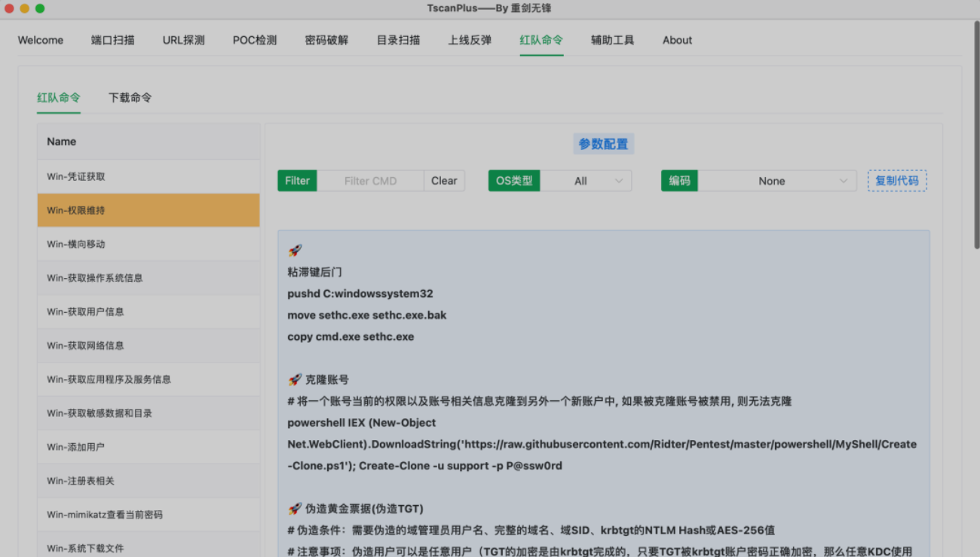Choose Win-横向移动 entry
980x557 pixels.
click(149, 244)
